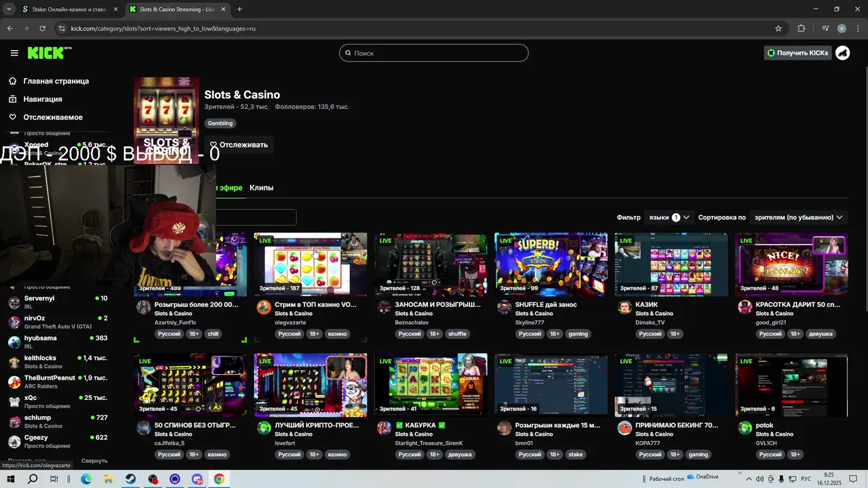Open Chrome profile avatar
868x488 pixels.
click(842, 28)
